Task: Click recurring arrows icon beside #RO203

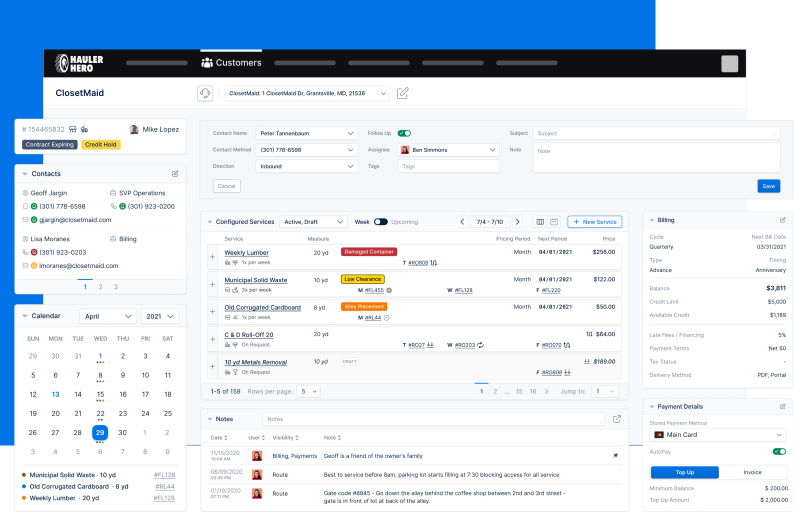Action: (480, 345)
